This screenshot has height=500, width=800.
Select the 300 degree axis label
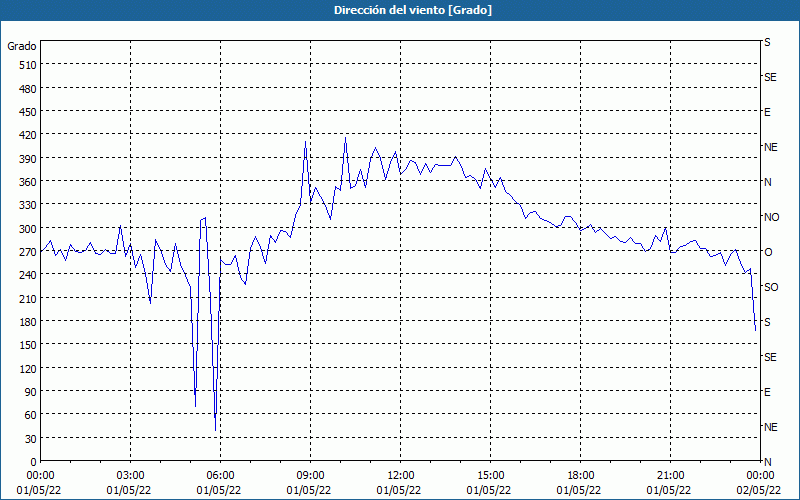coord(28,229)
